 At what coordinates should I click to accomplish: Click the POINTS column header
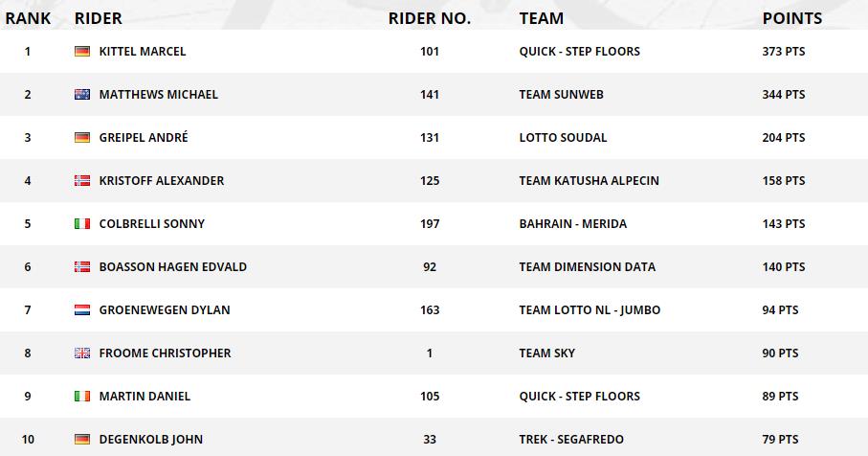coord(792,18)
